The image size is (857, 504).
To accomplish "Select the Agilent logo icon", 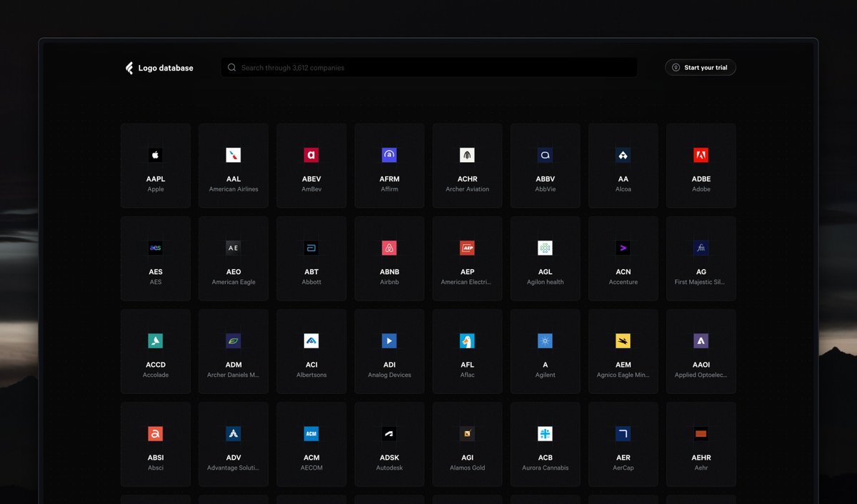I will pyautogui.click(x=545, y=341).
